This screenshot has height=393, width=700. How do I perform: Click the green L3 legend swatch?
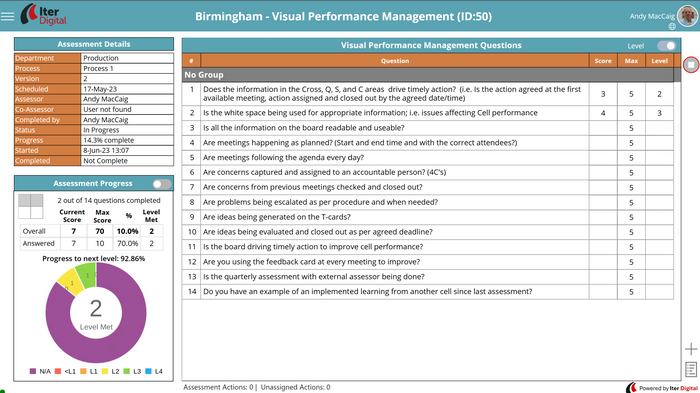(x=126, y=371)
